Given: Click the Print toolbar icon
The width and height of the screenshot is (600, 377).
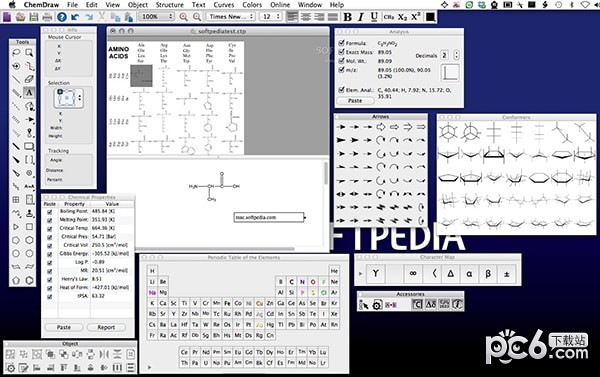Looking at the screenshot, I should 47,17.
